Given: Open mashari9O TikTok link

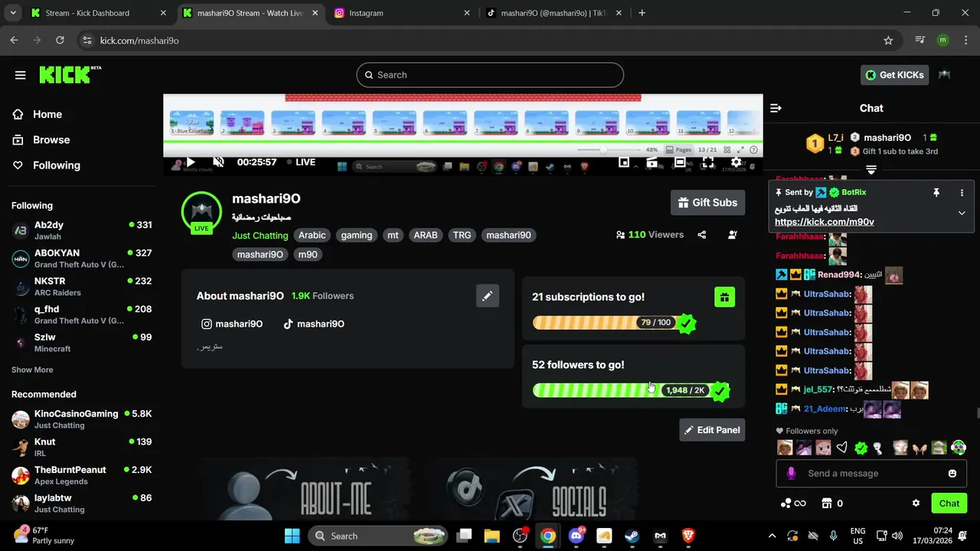Looking at the screenshot, I should tap(314, 324).
